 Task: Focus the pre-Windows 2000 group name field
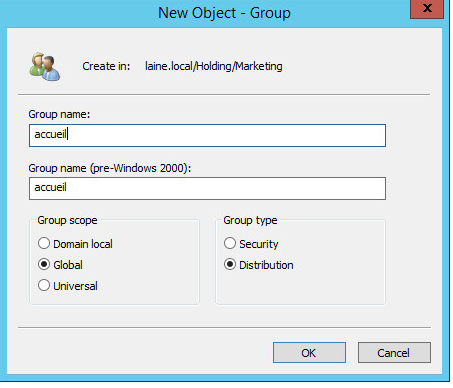tap(207, 189)
